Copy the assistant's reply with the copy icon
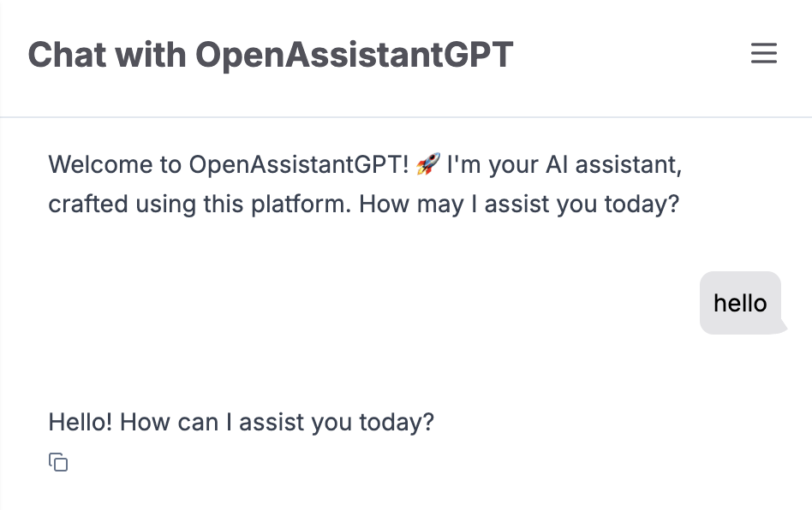The height and width of the screenshot is (510, 812). point(58,463)
